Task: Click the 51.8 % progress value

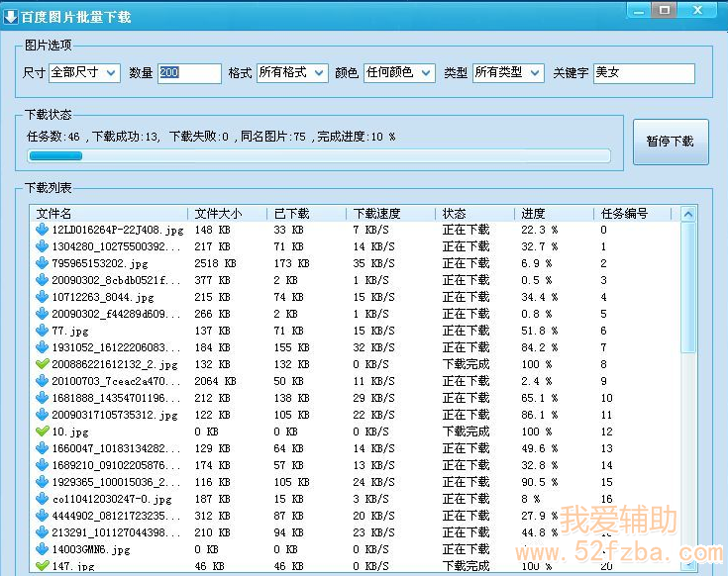Action: [x=539, y=331]
